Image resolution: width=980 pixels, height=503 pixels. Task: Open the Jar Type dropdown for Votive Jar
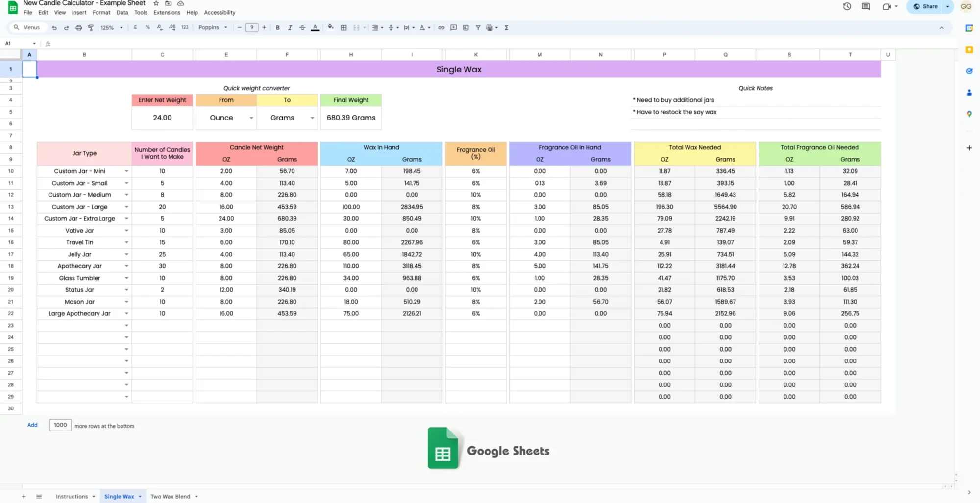pyautogui.click(x=126, y=231)
